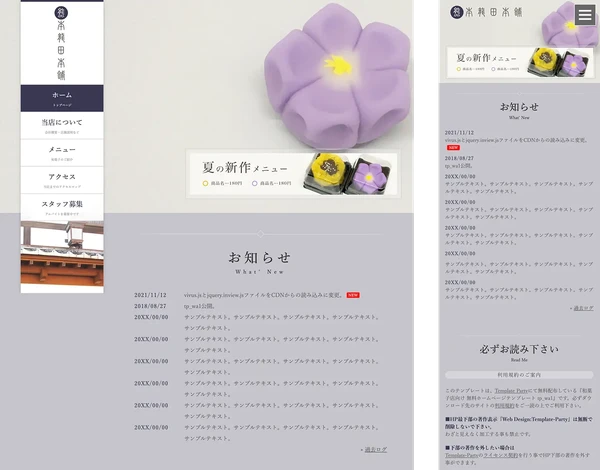Open the 当店について navigation item
The width and height of the screenshot is (600, 470).
click(62, 126)
